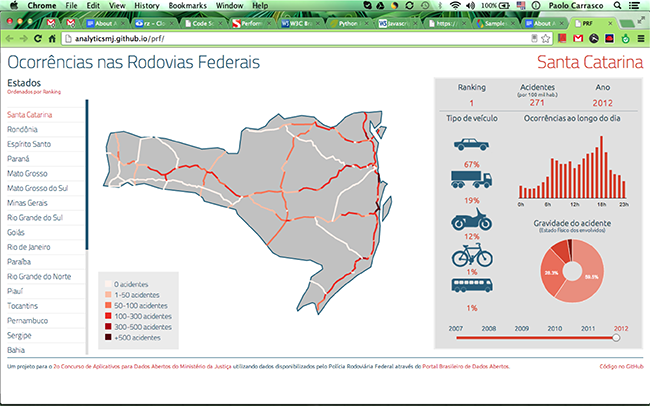The width and height of the screenshot is (650, 406).
Task: Select the car vehicle type icon
Action: [472, 145]
